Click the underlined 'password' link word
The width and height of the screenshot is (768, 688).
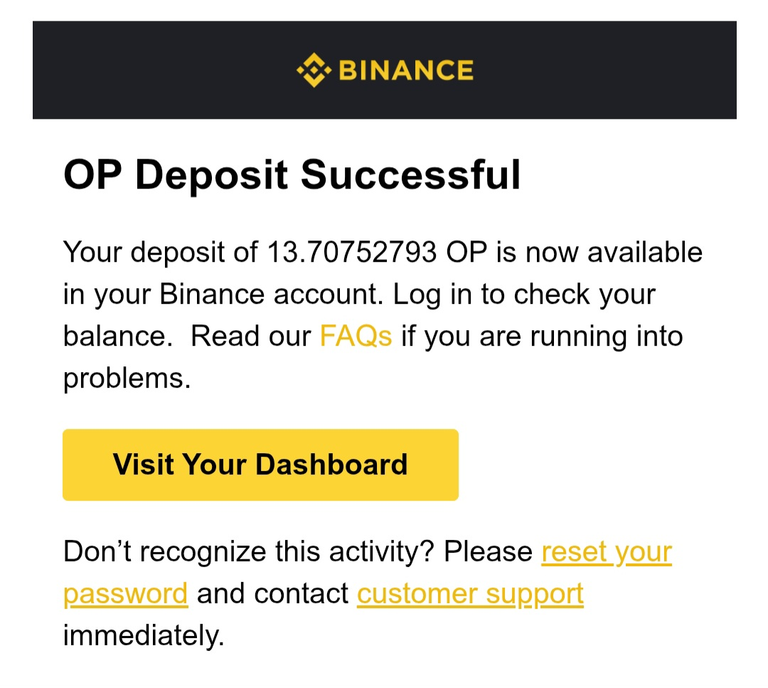[125, 594]
